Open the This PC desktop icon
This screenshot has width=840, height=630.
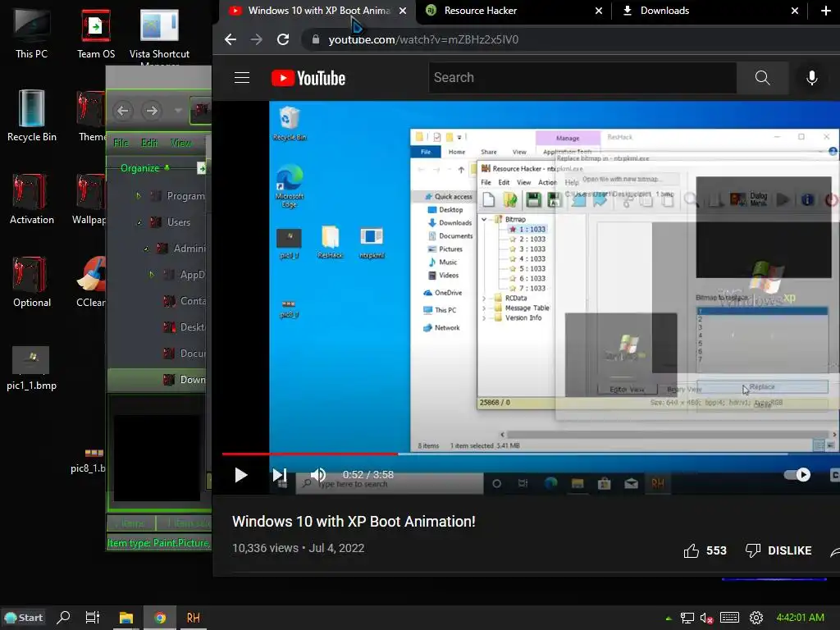click(32, 34)
